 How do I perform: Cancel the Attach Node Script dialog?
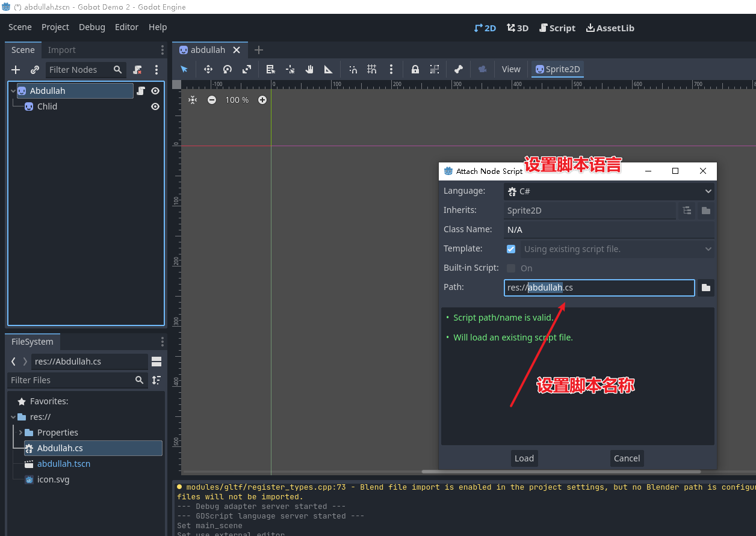tap(627, 458)
